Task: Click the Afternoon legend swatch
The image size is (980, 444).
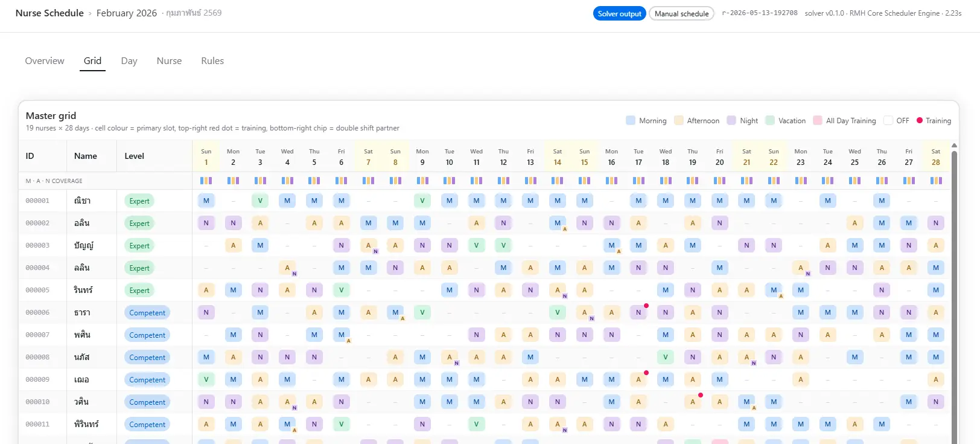Action: click(x=679, y=120)
